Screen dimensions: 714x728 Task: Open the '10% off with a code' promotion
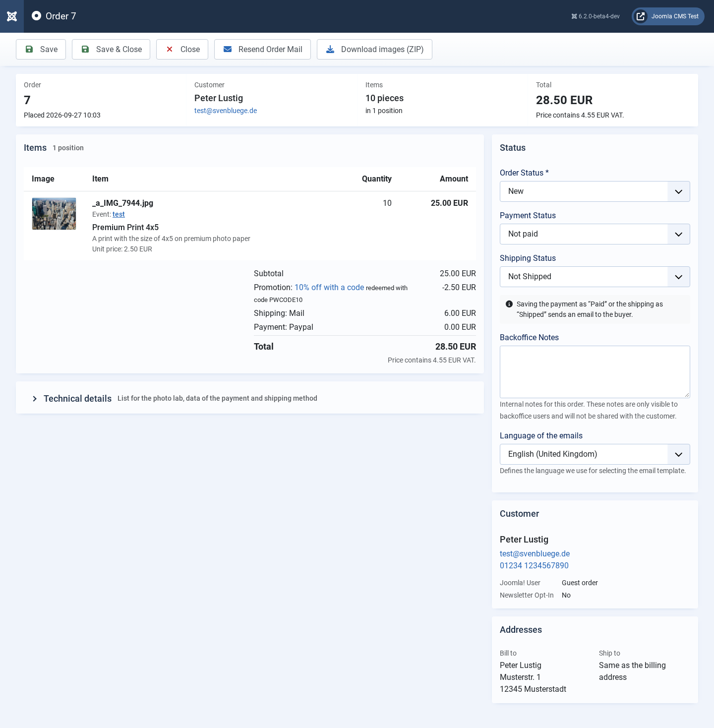329,288
